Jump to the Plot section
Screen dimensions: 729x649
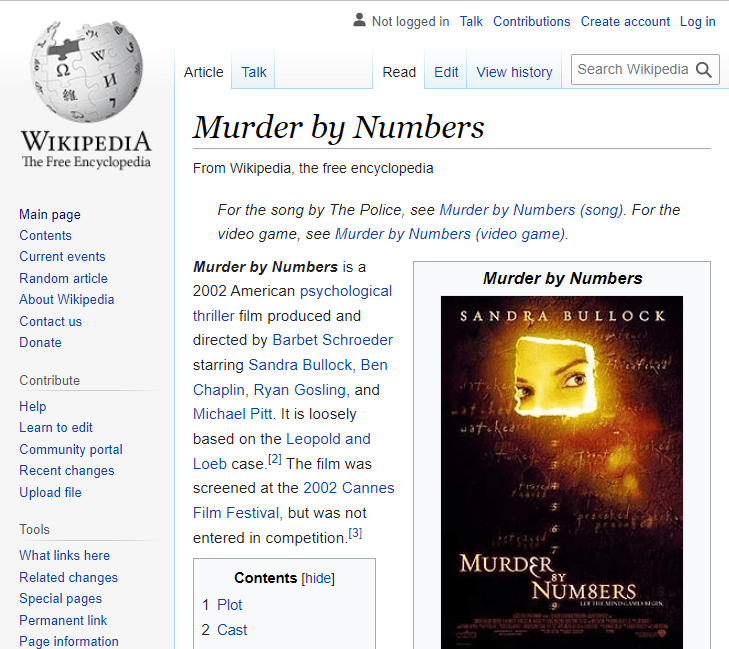tap(229, 605)
